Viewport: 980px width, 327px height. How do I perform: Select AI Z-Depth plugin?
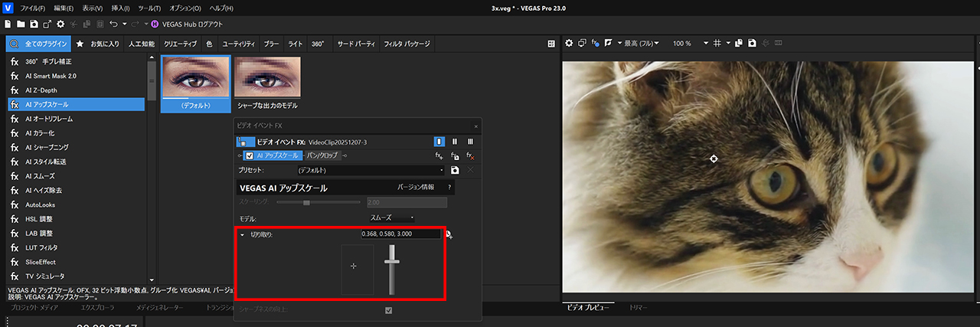tap(76, 90)
